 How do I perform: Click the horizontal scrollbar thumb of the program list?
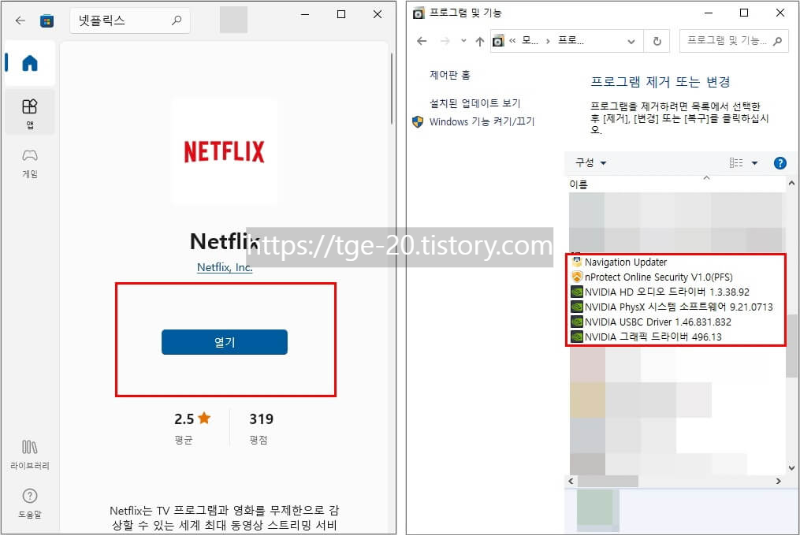[x=608, y=481]
